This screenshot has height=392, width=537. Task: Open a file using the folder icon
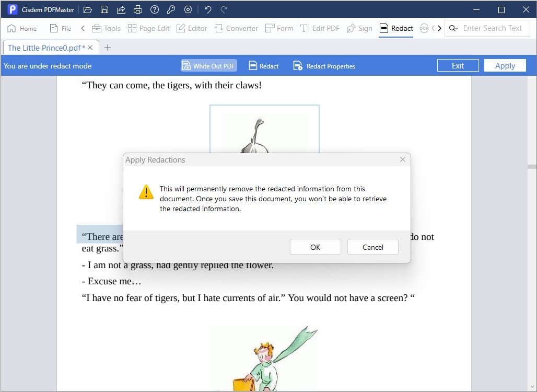[88, 9]
